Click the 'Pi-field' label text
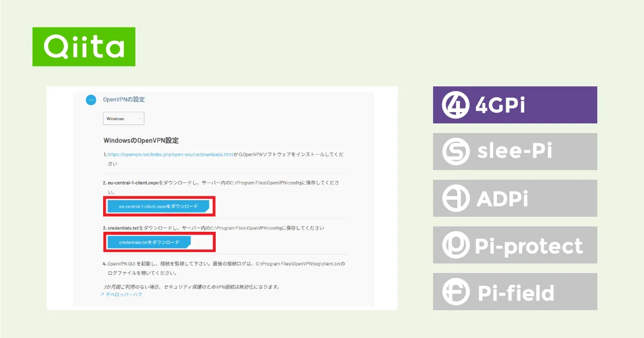This screenshot has height=338, width=644. pyautogui.click(x=516, y=292)
